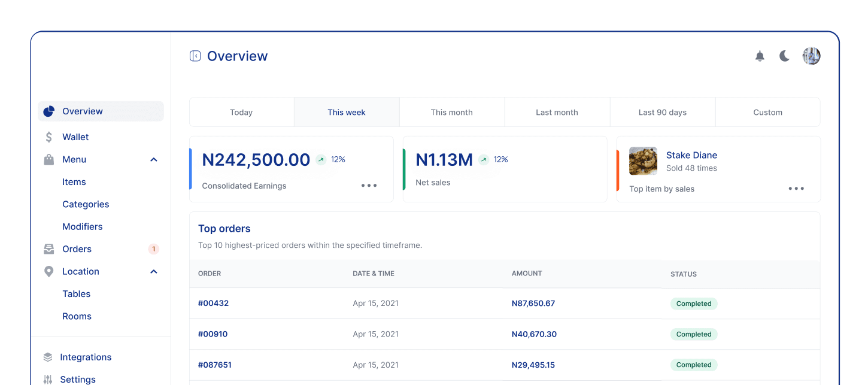Choose the Custom date range tab

[767, 113]
